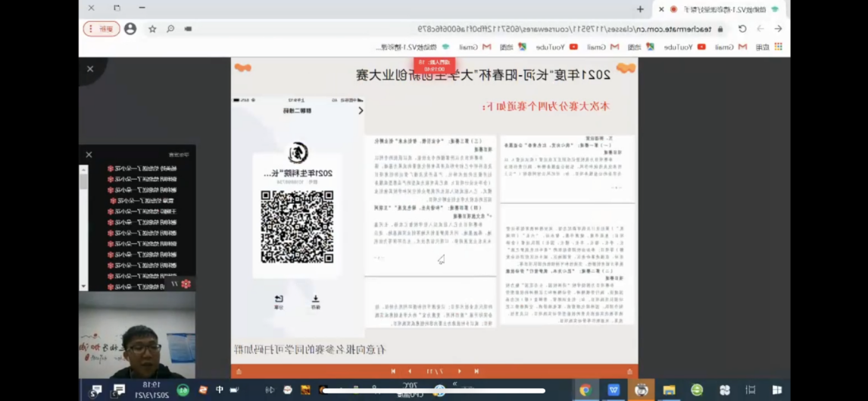Image resolution: width=868 pixels, height=401 pixels.
Task: Click the 分享 share icon under QR code
Action: pyautogui.click(x=279, y=302)
